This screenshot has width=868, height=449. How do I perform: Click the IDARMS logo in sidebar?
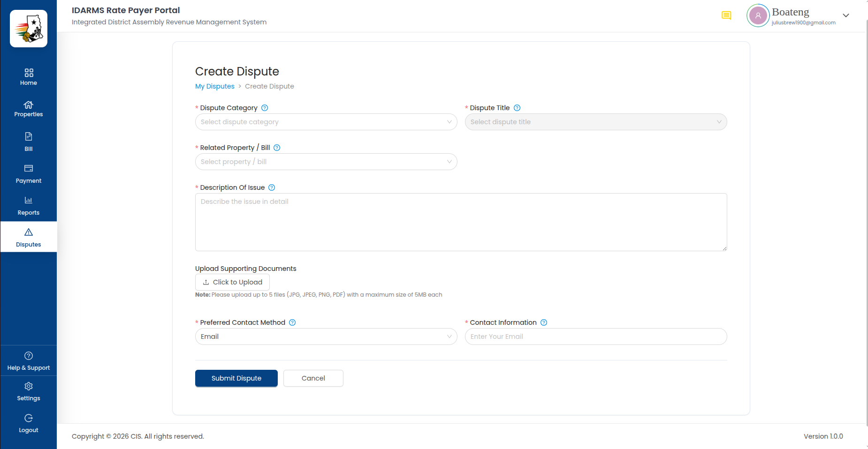(x=29, y=29)
